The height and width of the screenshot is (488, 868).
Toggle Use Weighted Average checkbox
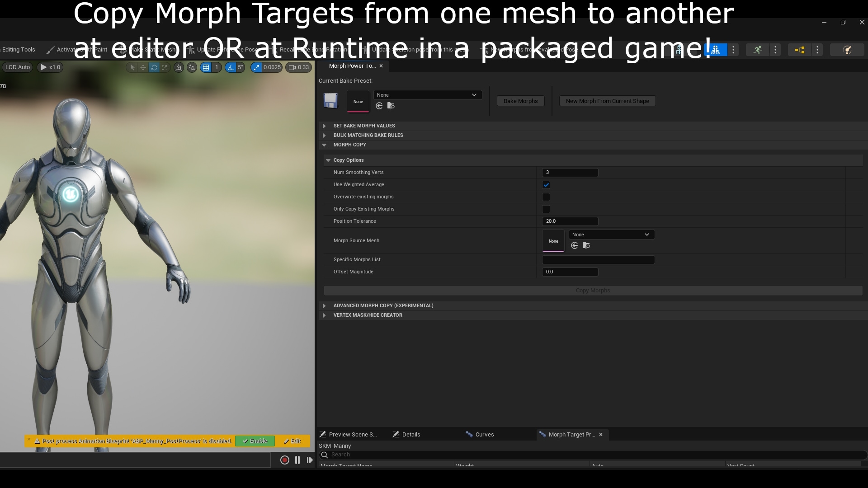click(546, 185)
